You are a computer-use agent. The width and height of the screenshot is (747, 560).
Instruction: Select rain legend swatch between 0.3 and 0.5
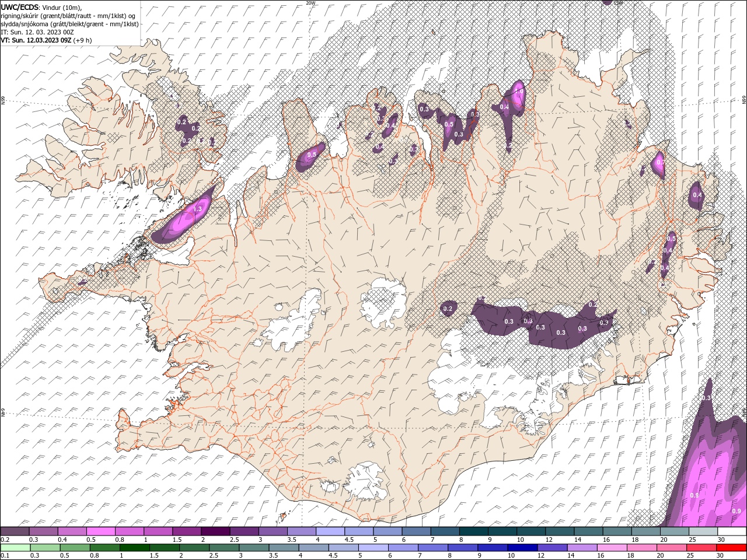click(x=45, y=548)
